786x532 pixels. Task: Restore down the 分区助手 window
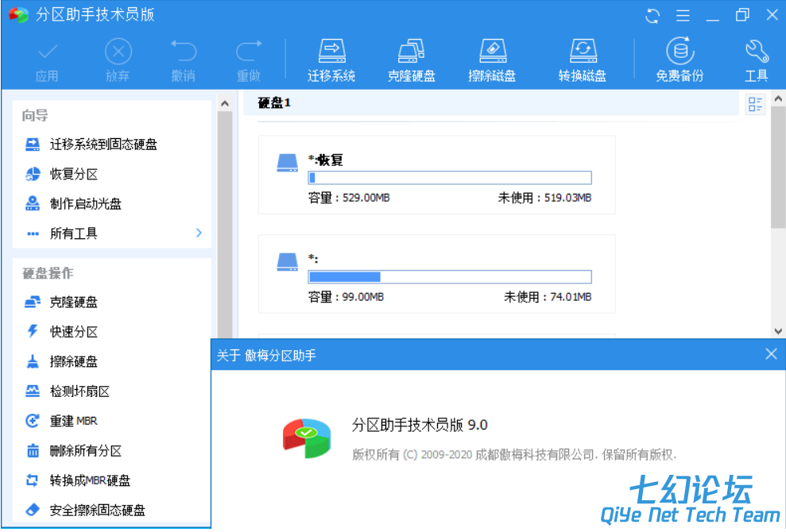pos(742,15)
